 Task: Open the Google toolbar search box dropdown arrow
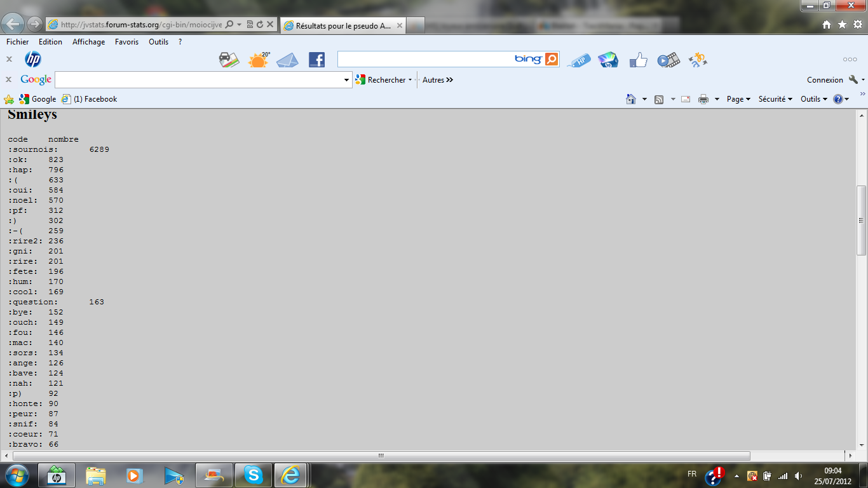(x=346, y=80)
